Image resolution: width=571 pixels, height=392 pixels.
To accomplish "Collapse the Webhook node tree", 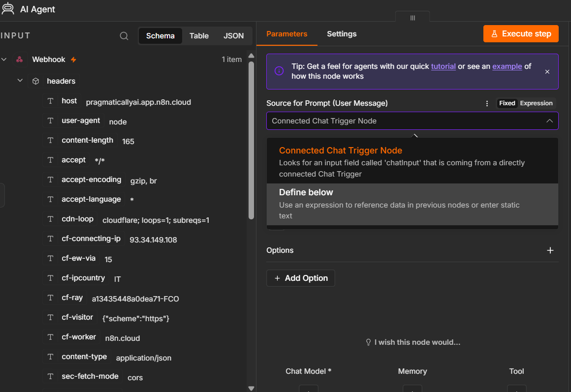I will click(x=4, y=60).
